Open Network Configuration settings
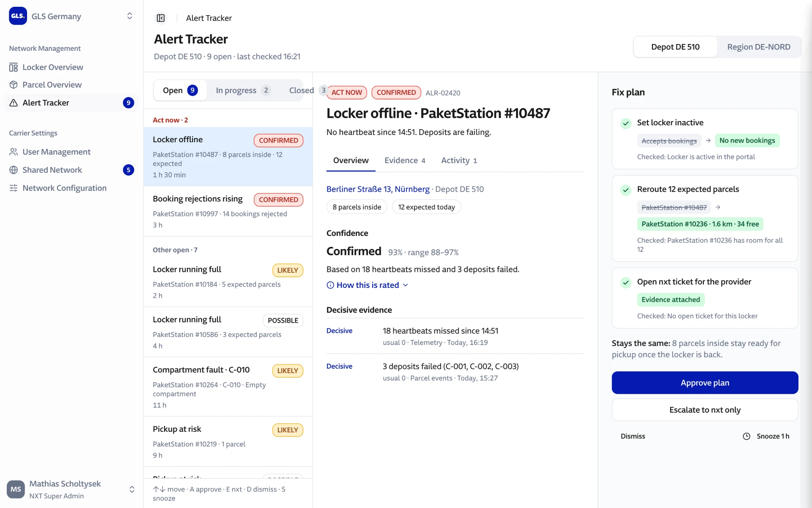 pos(71,188)
